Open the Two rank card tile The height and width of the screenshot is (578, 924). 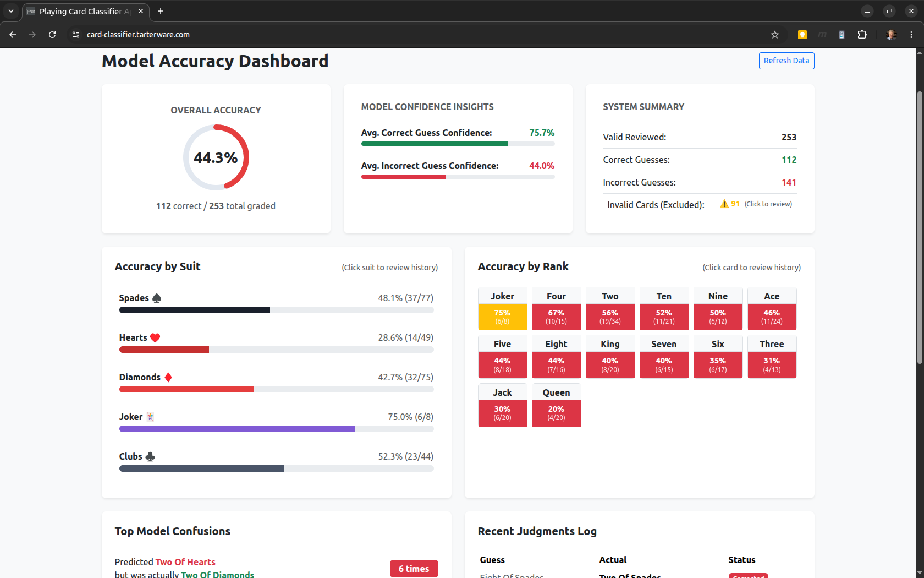(x=610, y=309)
